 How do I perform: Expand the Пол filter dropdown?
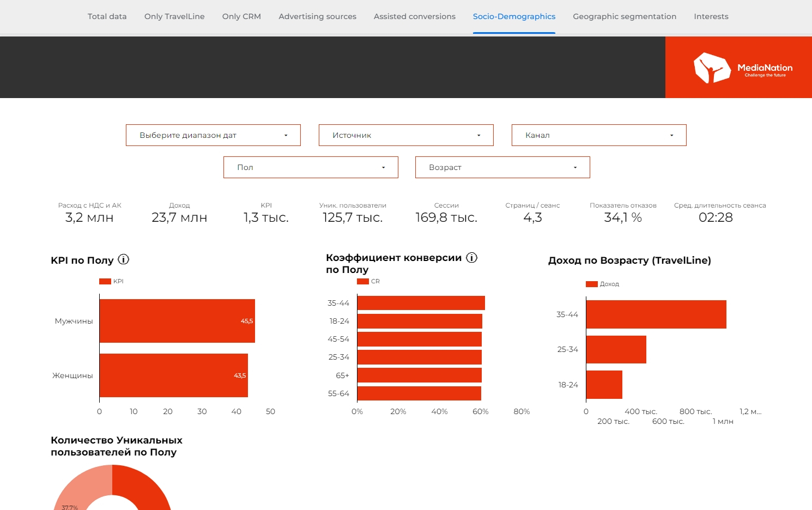(311, 167)
